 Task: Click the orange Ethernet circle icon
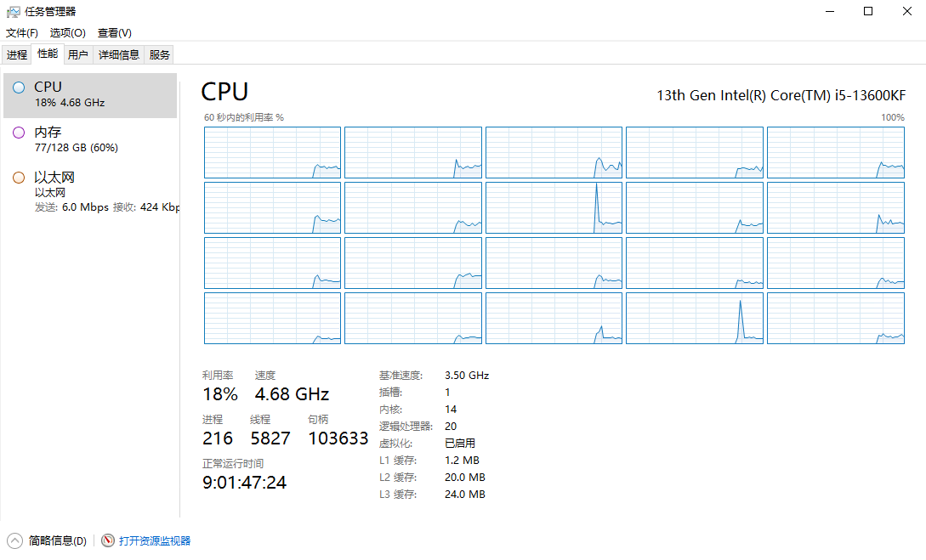point(19,178)
